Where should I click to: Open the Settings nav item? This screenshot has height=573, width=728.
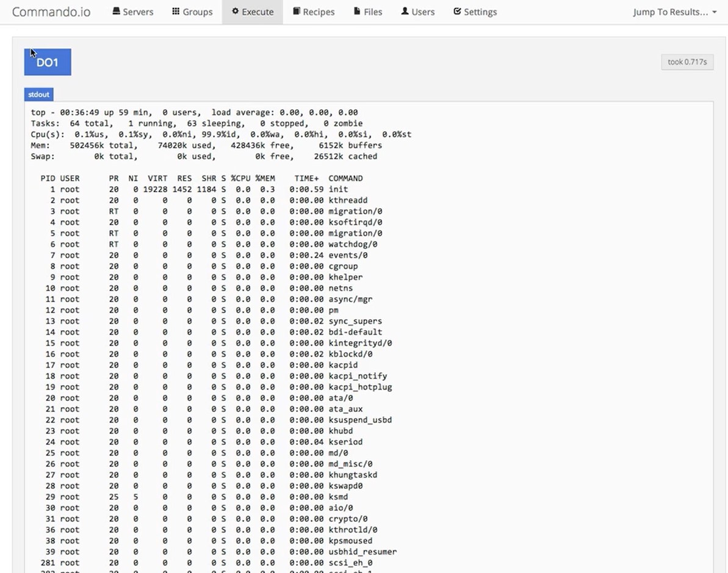(x=475, y=12)
